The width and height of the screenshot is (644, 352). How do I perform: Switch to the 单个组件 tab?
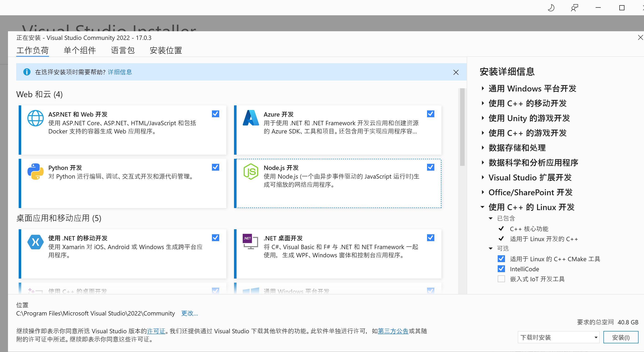point(80,50)
